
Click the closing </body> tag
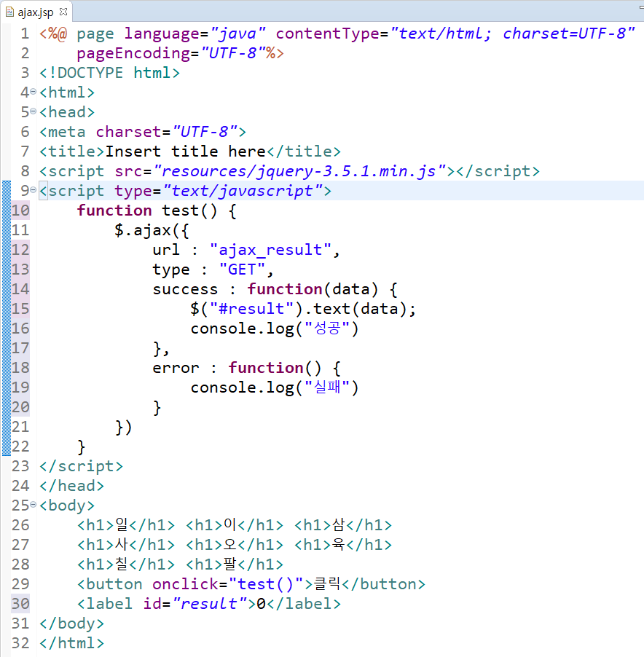click(x=71, y=623)
